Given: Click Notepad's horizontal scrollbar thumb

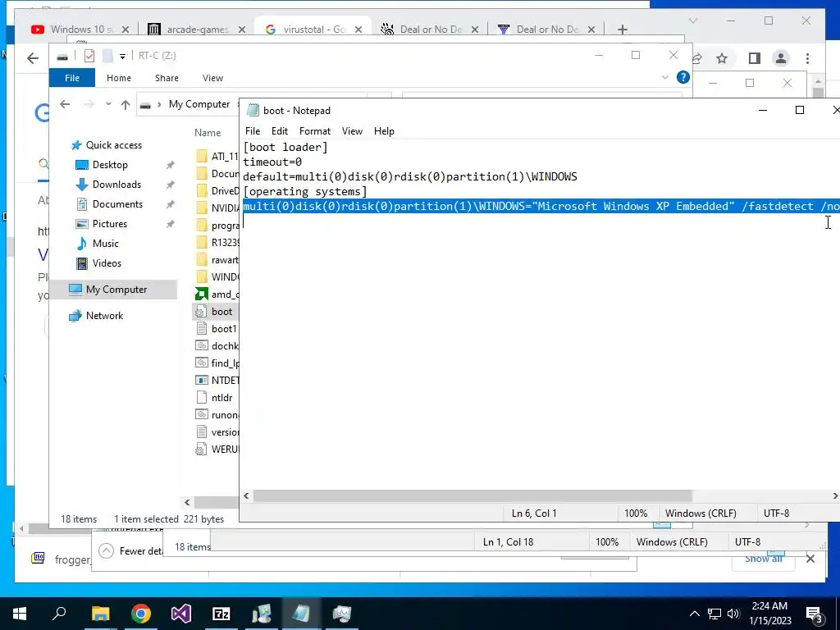Looking at the screenshot, I should tap(472, 496).
